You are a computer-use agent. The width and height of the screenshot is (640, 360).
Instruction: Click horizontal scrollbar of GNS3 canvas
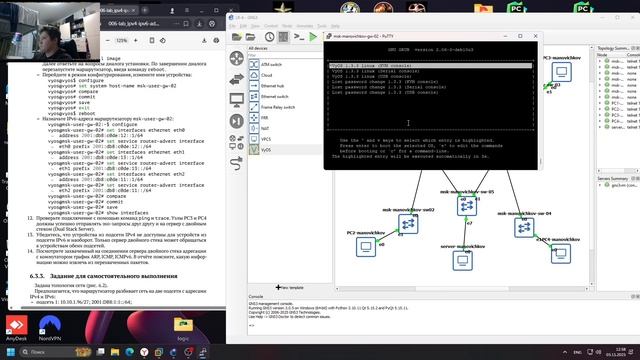pyautogui.click(x=462, y=289)
